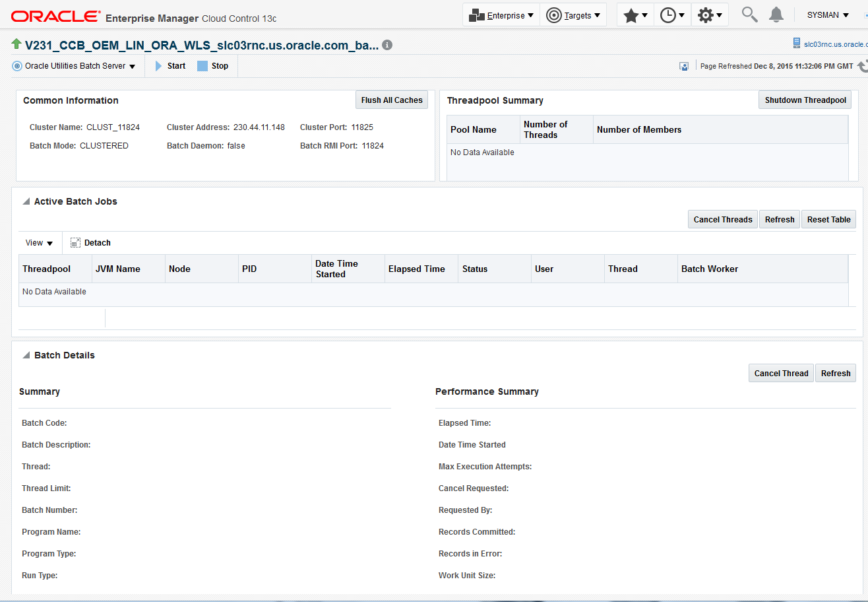Click the Threadpool Summary heading
The image size is (868, 602).
[495, 100]
